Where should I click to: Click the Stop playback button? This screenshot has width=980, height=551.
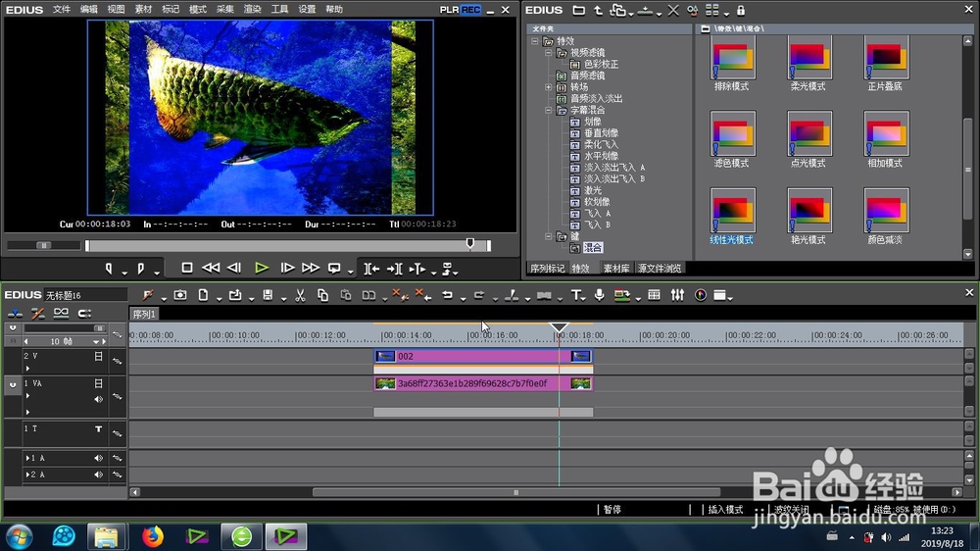click(187, 268)
